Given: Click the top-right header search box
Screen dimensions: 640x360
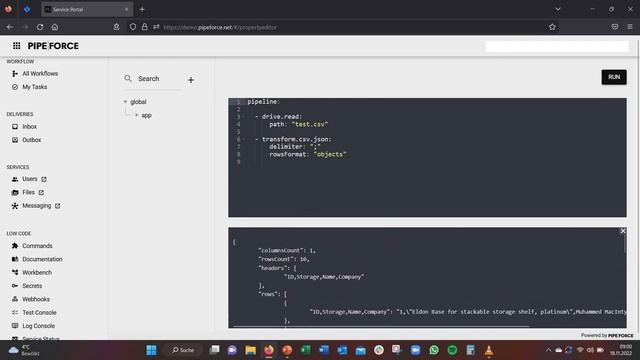Looking at the screenshot, I should pyautogui.click(x=557, y=46).
